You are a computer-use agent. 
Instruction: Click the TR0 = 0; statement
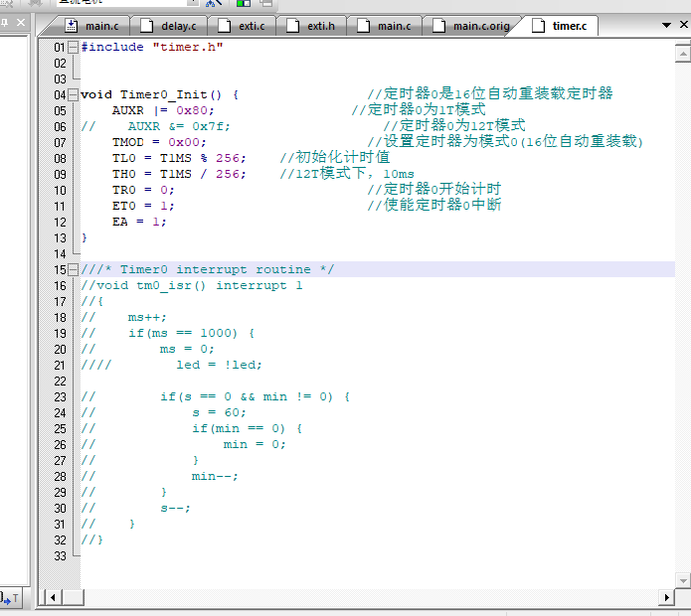coord(143,190)
